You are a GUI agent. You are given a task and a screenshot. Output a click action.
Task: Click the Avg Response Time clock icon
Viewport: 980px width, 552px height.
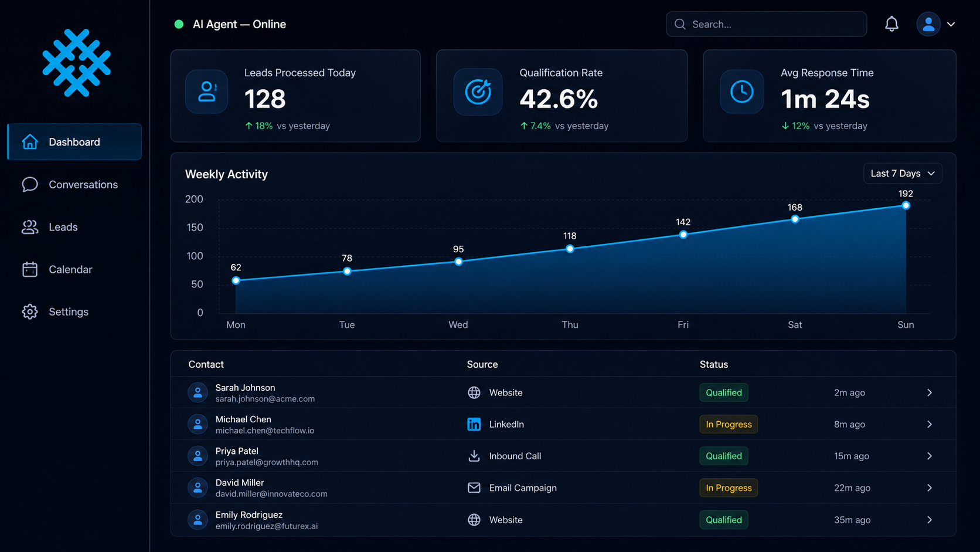pyautogui.click(x=742, y=92)
